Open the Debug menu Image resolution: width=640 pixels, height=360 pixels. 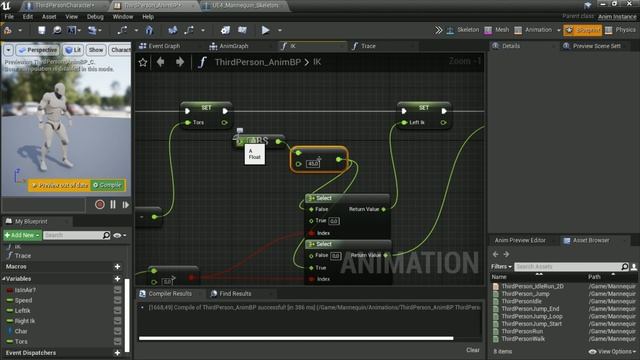click(x=95, y=17)
